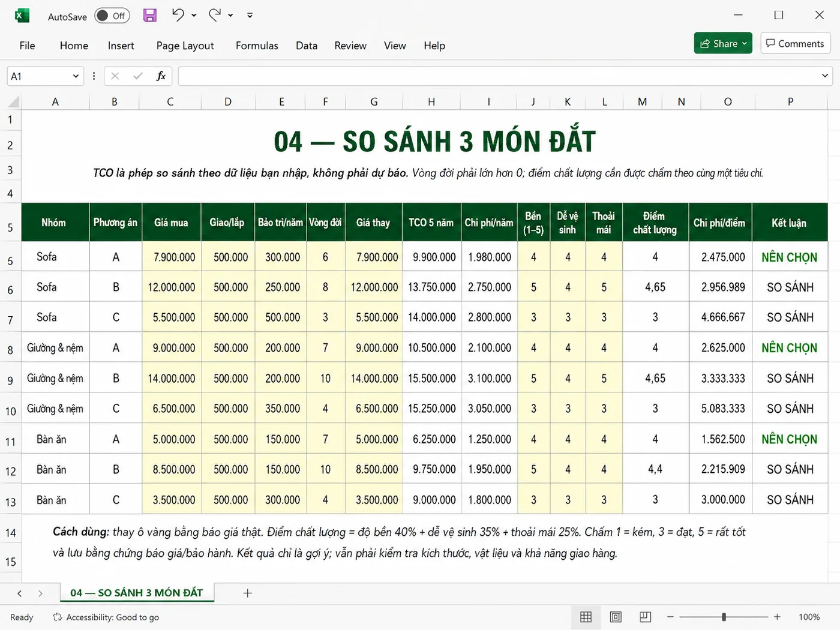Click the Share button

(x=723, y=43)
